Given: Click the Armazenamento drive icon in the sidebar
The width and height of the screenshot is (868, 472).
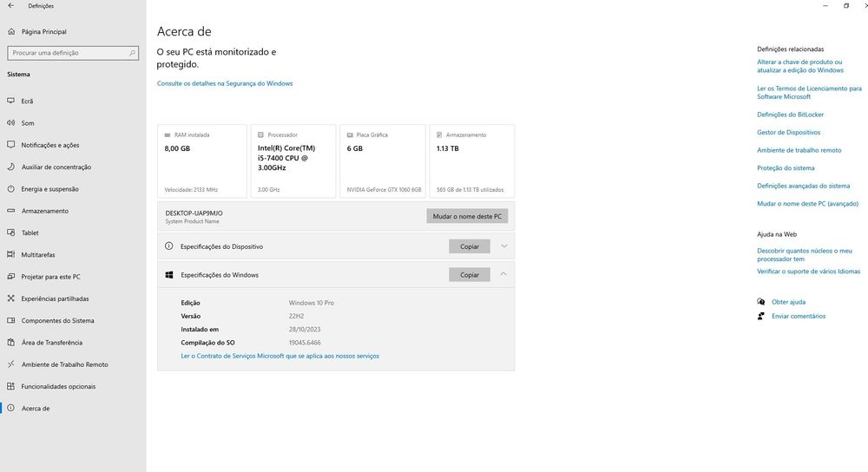Looking at the screenshot, I should point(11,211).
